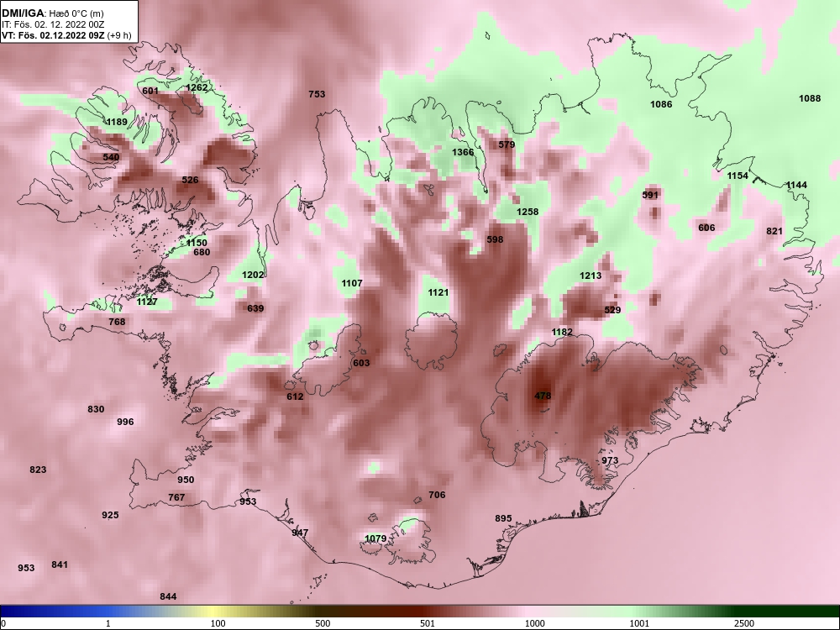Click the 1202 value label
Screen dimensions: 840x630
(253, 275)
